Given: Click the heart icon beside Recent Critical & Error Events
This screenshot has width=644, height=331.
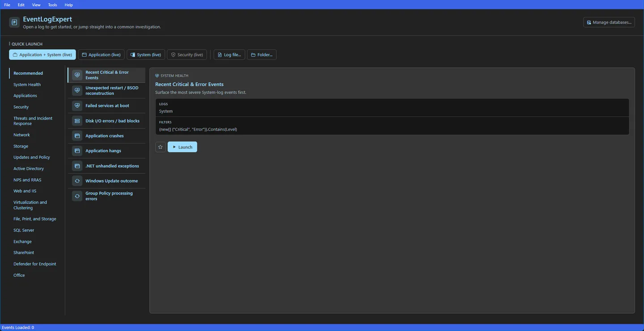Looking at the screenshot, I should (77, 75).
